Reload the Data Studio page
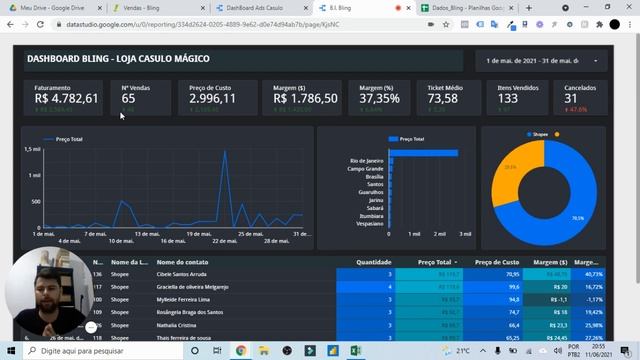Viewport: 640px width, 360px height. click(x=40, y=24)
